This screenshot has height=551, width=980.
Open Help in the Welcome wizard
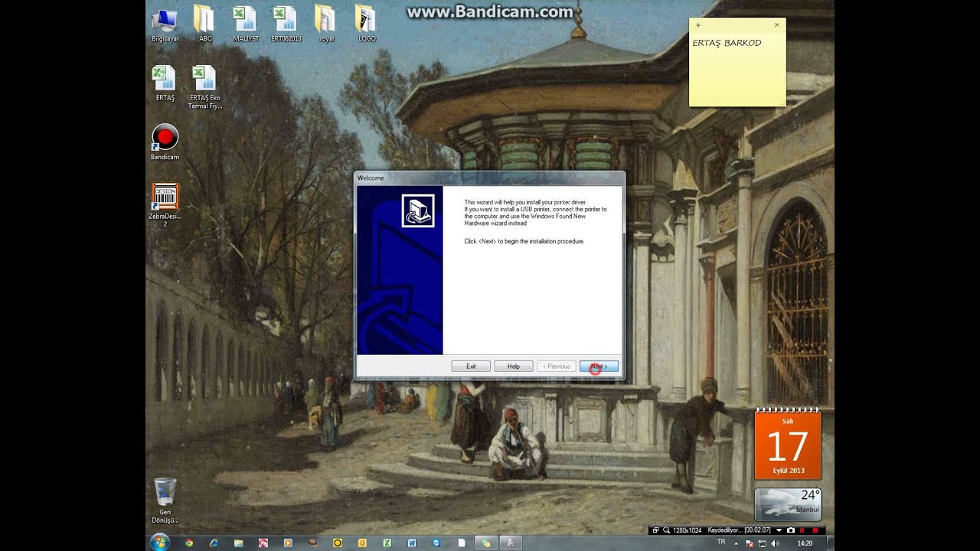coord(514,367)
